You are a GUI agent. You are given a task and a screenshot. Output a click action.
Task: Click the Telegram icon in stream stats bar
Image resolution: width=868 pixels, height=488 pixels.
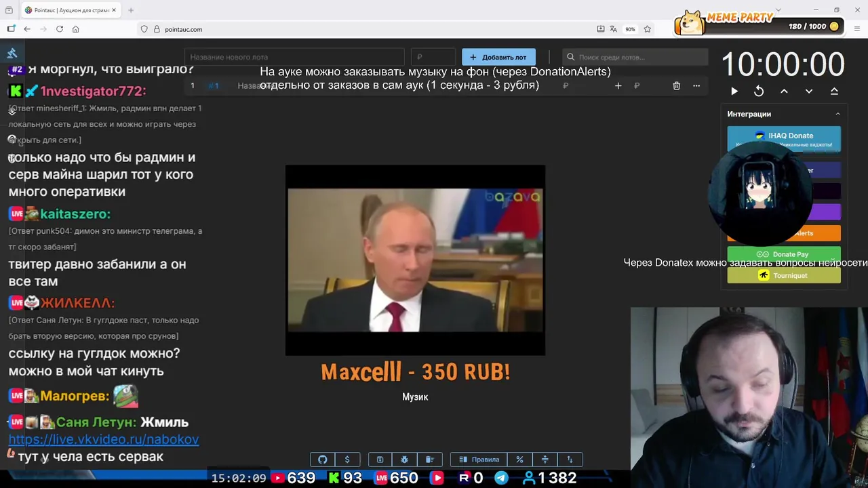point(501,478)
